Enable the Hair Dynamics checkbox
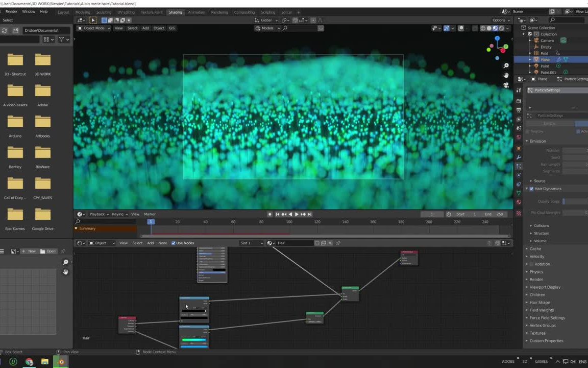 [531, 189]
